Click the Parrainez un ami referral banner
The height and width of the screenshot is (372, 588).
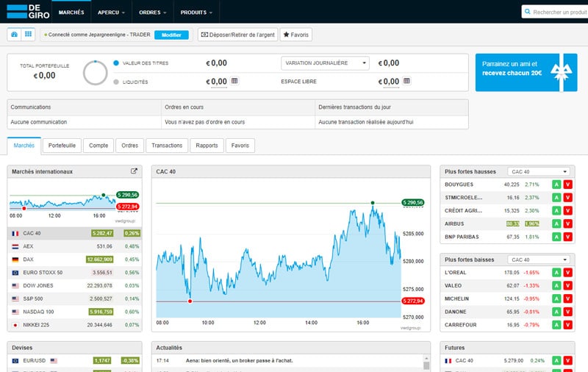point(526,72)
